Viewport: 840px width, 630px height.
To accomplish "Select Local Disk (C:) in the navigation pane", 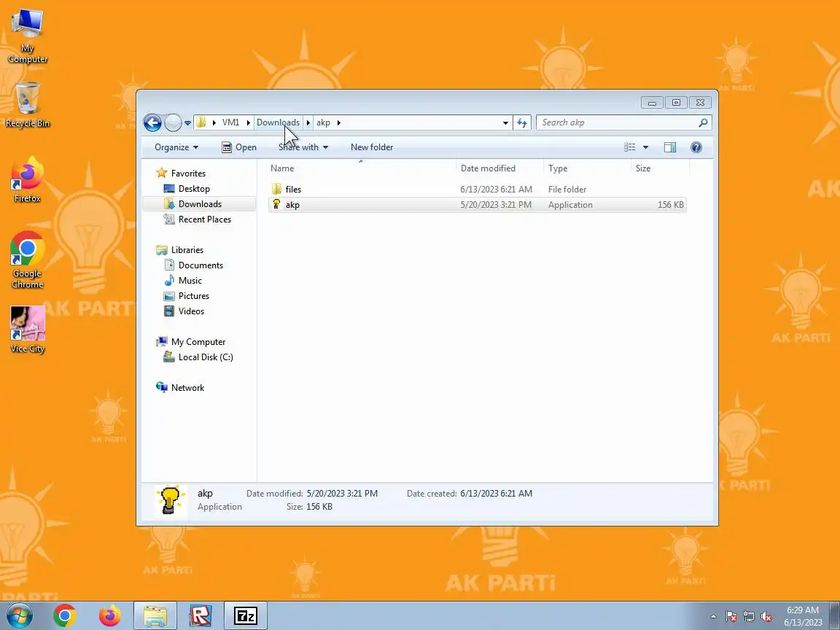I will pyautogui.click(x=206, y=357).
